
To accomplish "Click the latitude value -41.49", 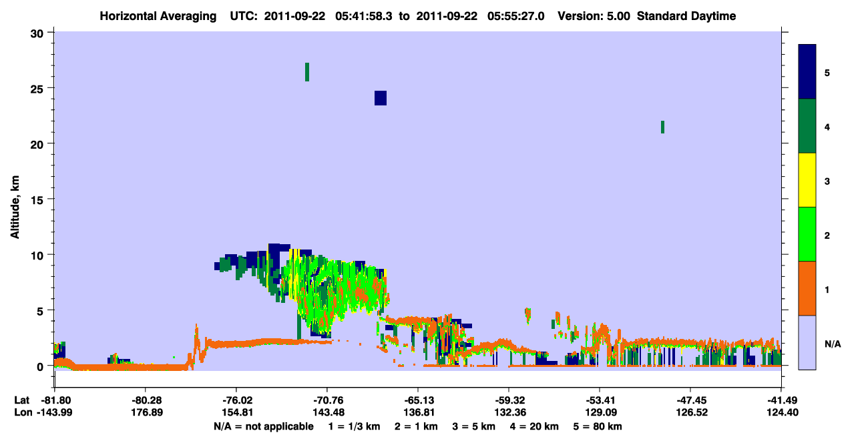I will [x=781, y=400].
